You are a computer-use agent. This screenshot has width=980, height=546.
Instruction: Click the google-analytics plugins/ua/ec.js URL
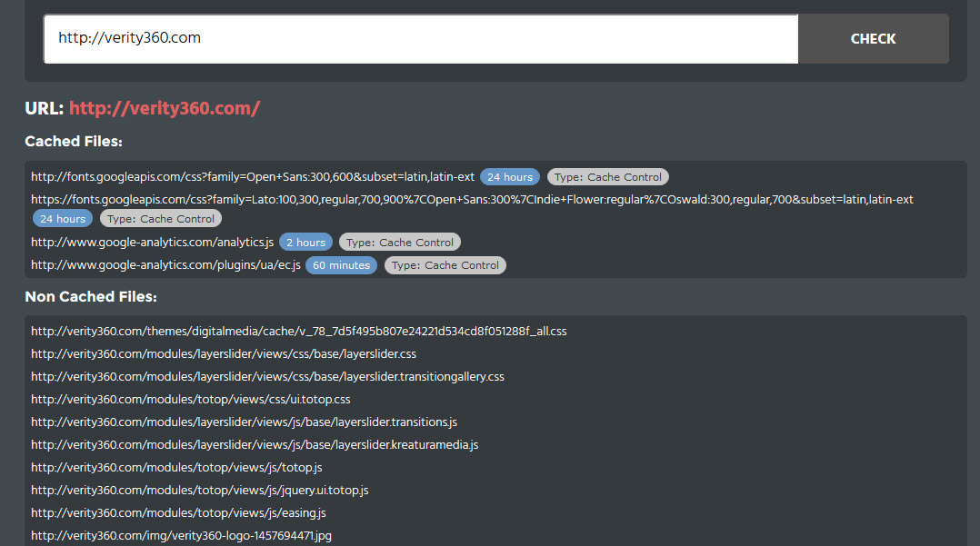point(165,265)
